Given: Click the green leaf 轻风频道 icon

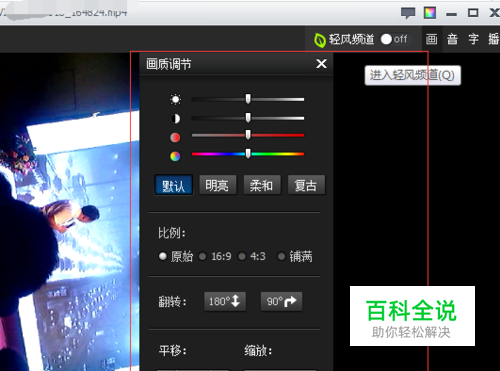Looking at the screenshot, I should [320, 40].
